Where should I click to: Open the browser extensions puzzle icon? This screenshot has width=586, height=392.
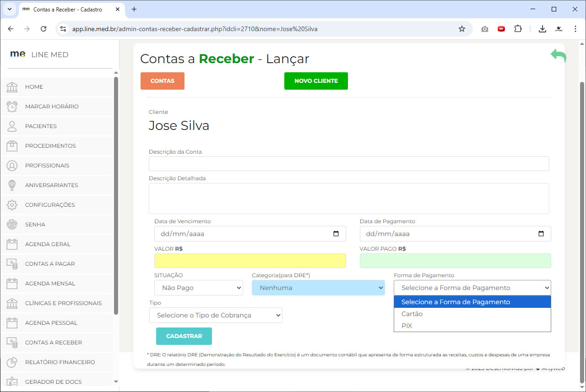[518, 29]
